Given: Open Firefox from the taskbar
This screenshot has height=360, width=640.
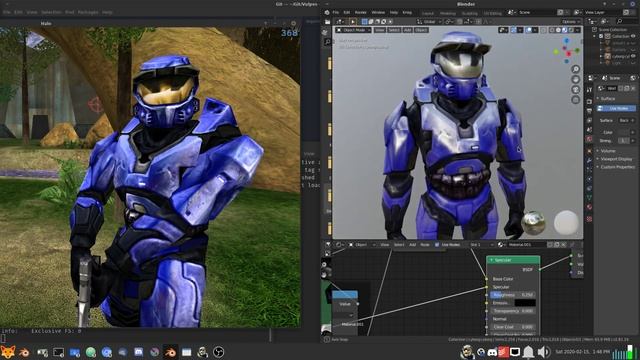Looking at the screenshot, I should tap(8, 352).
